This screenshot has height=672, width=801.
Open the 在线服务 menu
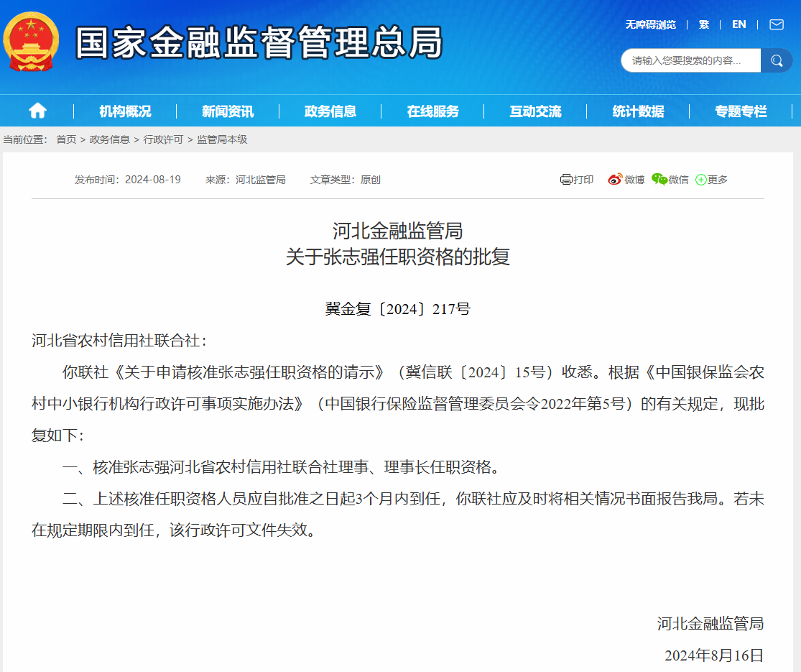click(432, 111)
